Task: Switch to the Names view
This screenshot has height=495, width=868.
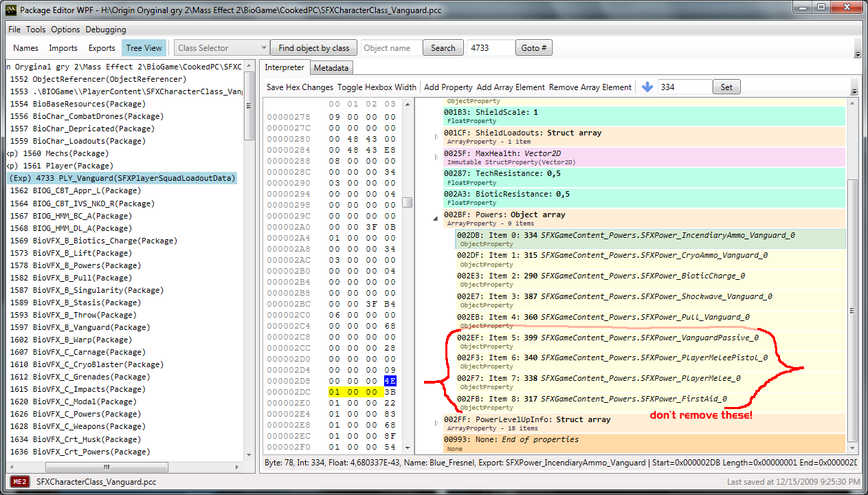Action: [x=26, y=48]
